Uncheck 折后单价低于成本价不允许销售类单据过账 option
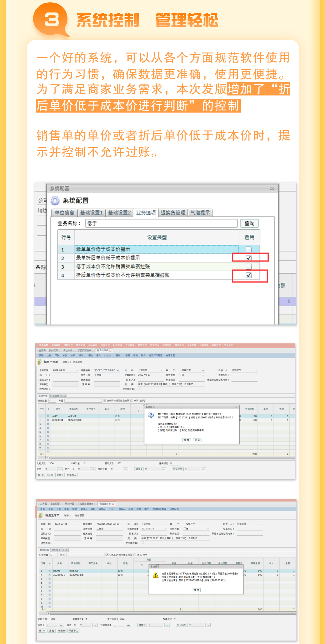 [249, 275]
